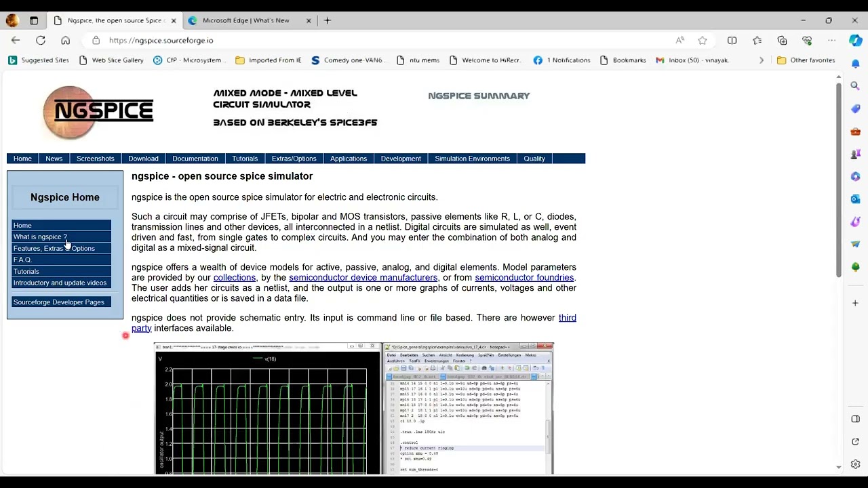868x488 pixels.
Task: Add a sidebar app with plus
Action: tap(855, 303)
